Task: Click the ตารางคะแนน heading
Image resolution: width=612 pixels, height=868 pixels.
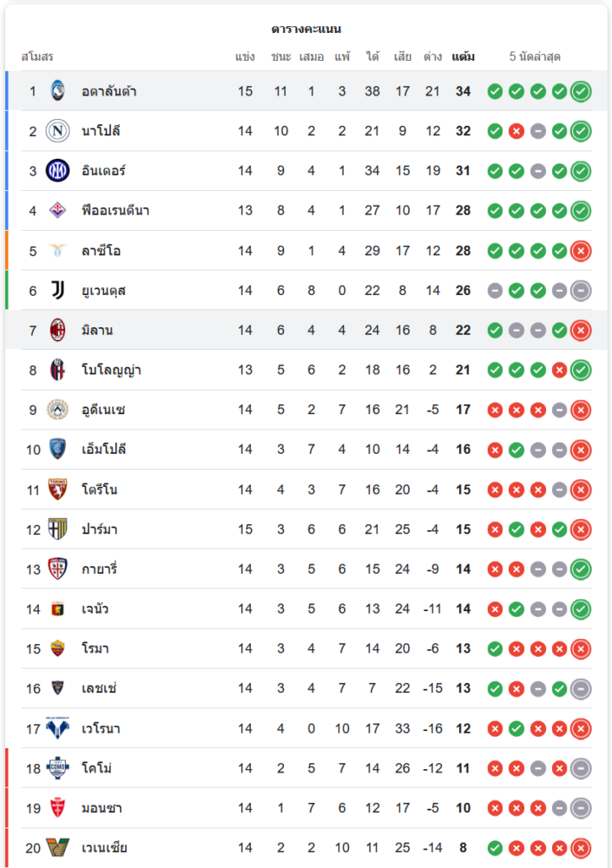Action: [x=306, y=30]
